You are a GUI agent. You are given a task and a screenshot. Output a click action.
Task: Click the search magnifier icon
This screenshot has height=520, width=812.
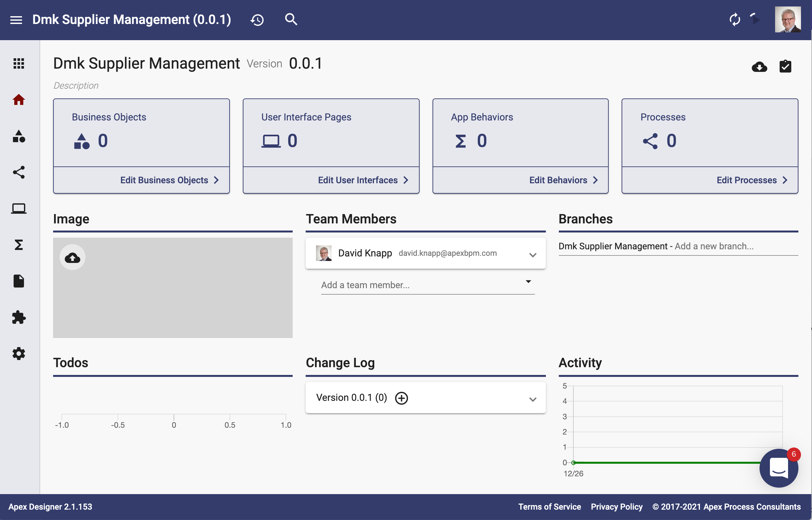291,19
